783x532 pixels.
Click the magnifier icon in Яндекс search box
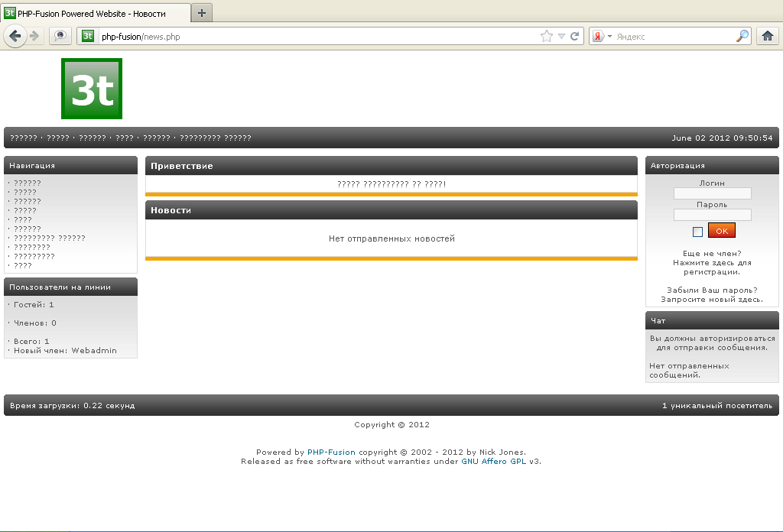pyautogui.click(x=742, y=36)
